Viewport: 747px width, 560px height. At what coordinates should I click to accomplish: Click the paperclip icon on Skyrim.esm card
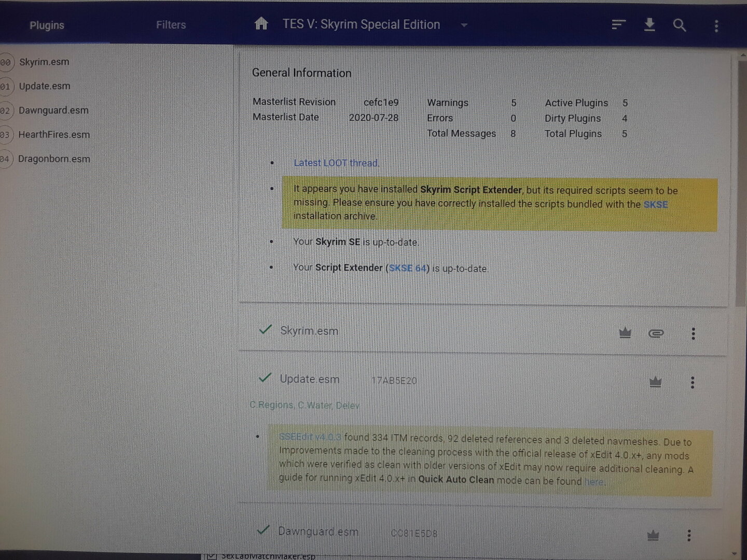pyautogui.click(x=656, y=333)
